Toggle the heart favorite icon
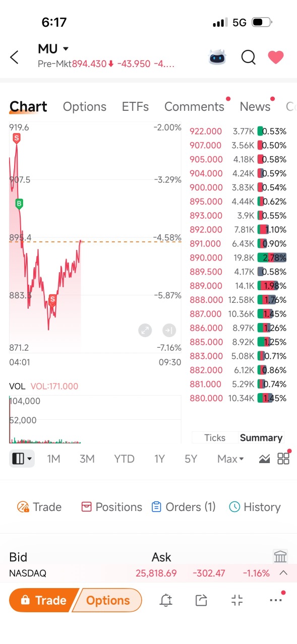This screenshot has width=297, height=644. [276, 57]
